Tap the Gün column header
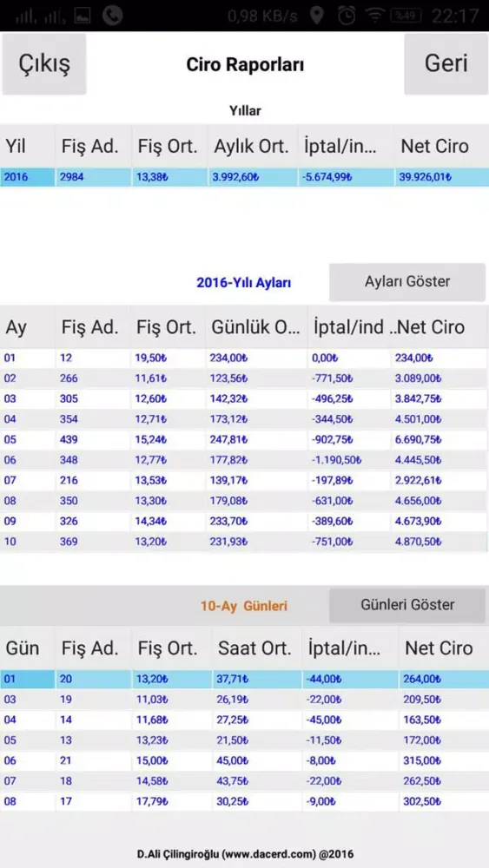The image size is (489, 868). (27, 648)
